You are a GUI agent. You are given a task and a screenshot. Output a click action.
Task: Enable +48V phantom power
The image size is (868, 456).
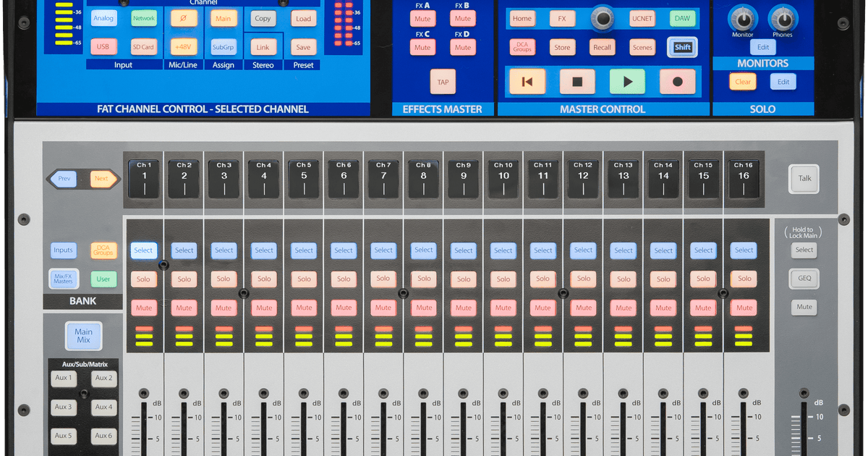point(183,46)
